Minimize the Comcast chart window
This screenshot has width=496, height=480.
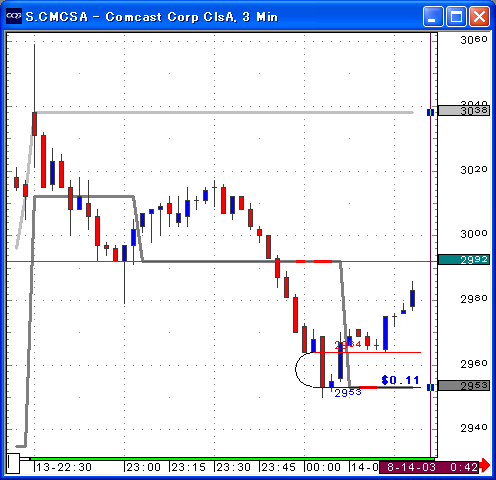tap(433, 16)
